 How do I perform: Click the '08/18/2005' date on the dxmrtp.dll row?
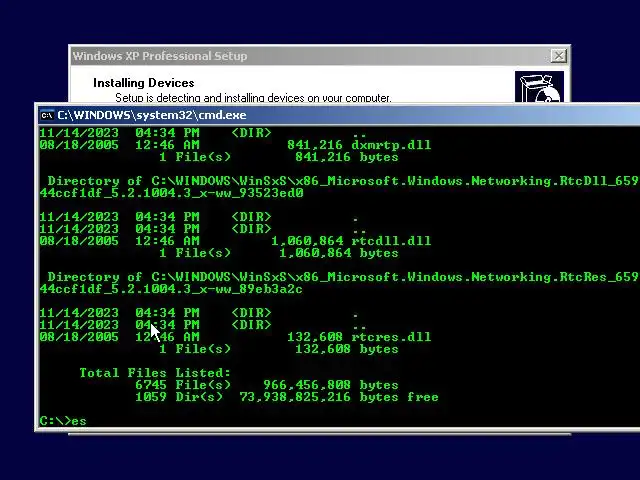click(79, 145)
